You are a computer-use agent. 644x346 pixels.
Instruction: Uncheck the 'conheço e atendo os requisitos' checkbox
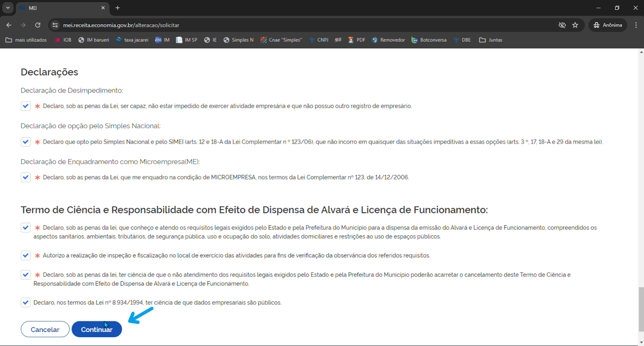[26, 227]
